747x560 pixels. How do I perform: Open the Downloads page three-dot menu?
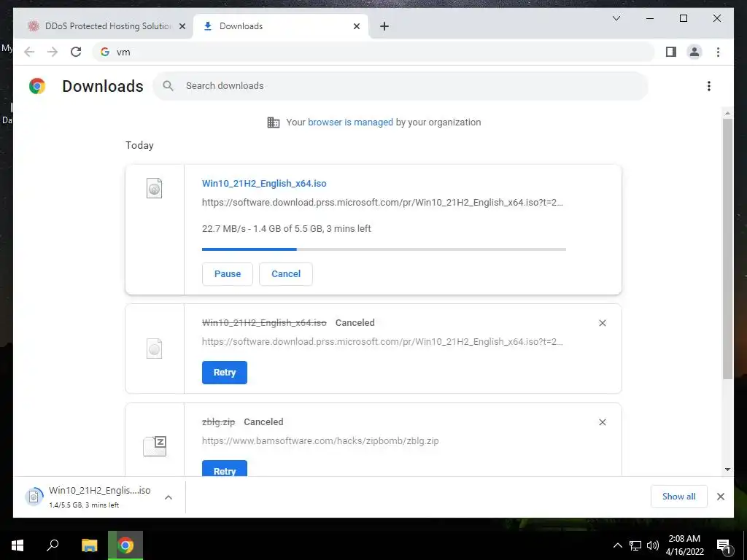click(709, 86)
